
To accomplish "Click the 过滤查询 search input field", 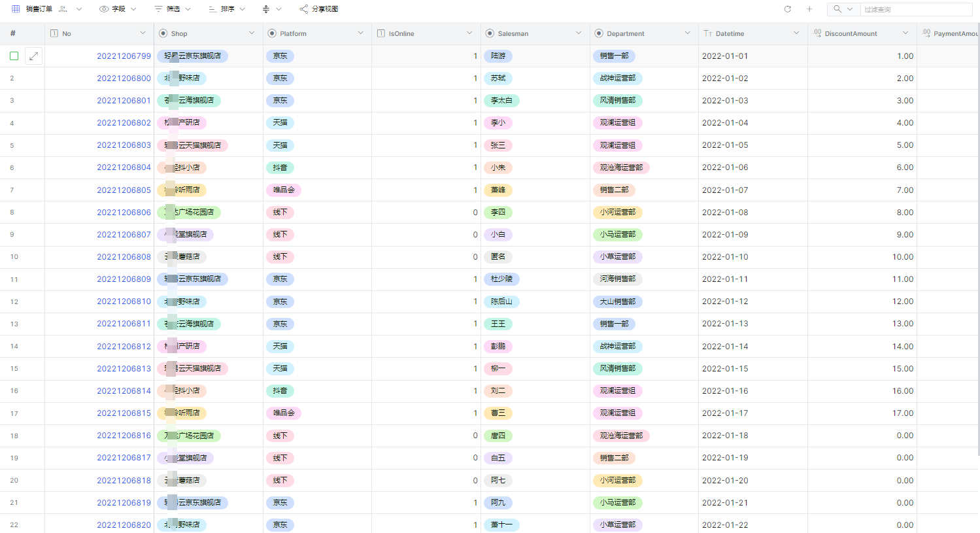I will 916,9.
